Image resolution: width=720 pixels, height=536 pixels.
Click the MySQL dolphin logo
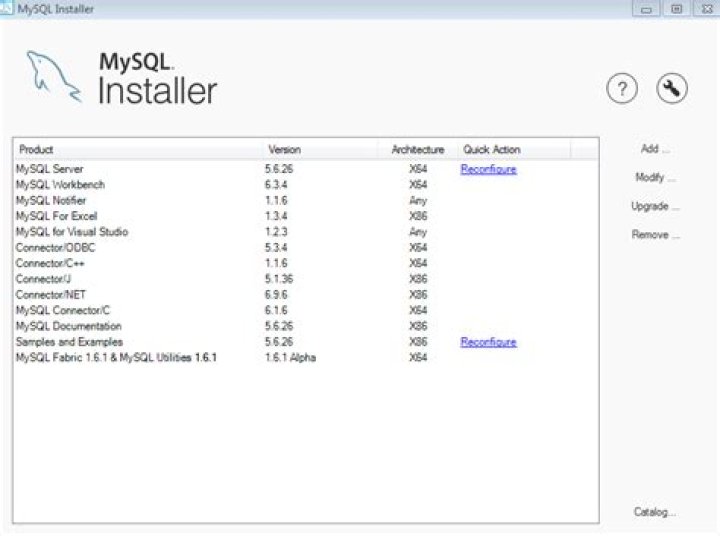point(54,76)
